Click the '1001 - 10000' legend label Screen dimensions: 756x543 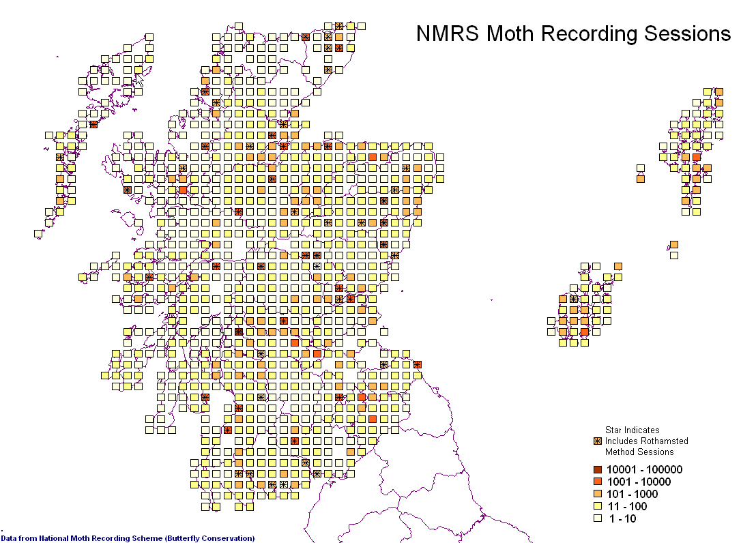click(639, 482)
